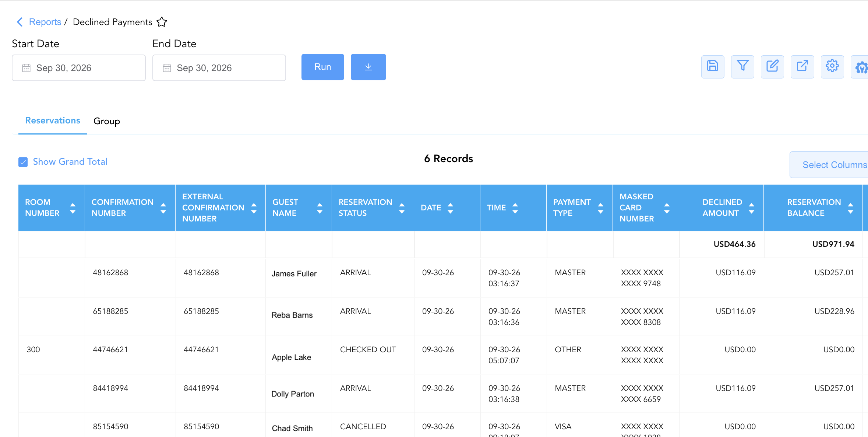Sort by Guest Name column arrows
The height and width of the screenshot is (437, 868).
(x=320, y=208)
